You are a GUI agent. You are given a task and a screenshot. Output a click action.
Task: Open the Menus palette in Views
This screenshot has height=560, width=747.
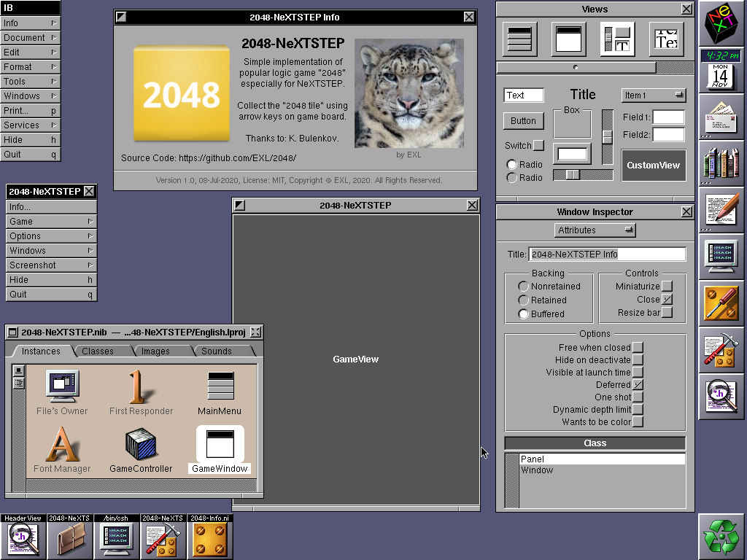[519, 39]
